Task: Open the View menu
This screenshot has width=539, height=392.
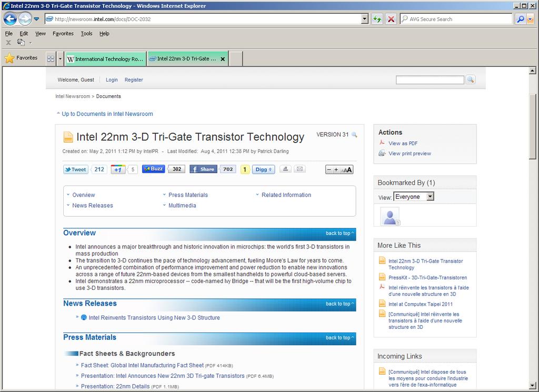Action: [x=41, y=33]
